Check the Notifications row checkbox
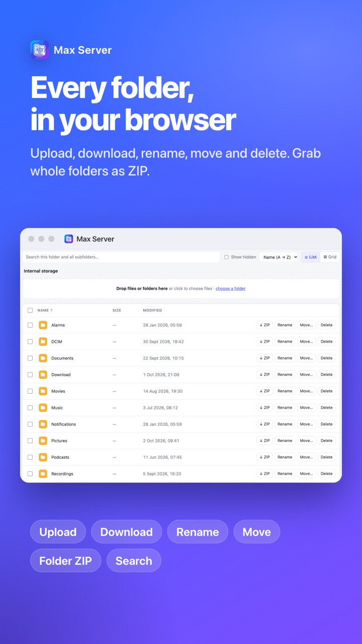The height and width of the screenshot is (644, 362). 30,424
